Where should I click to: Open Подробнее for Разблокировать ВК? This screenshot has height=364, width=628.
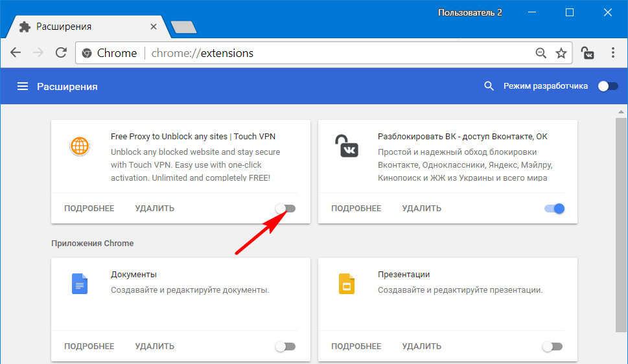(356, 208)
